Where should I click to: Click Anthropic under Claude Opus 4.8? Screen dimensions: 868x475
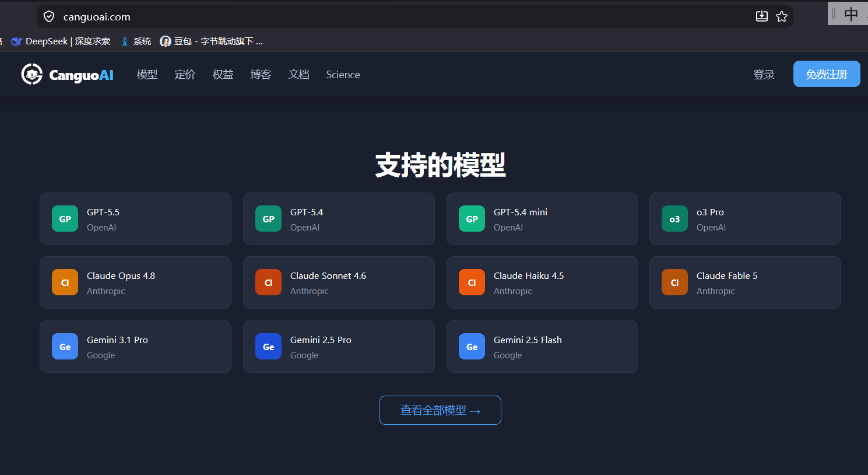click(x=106, y=291)
